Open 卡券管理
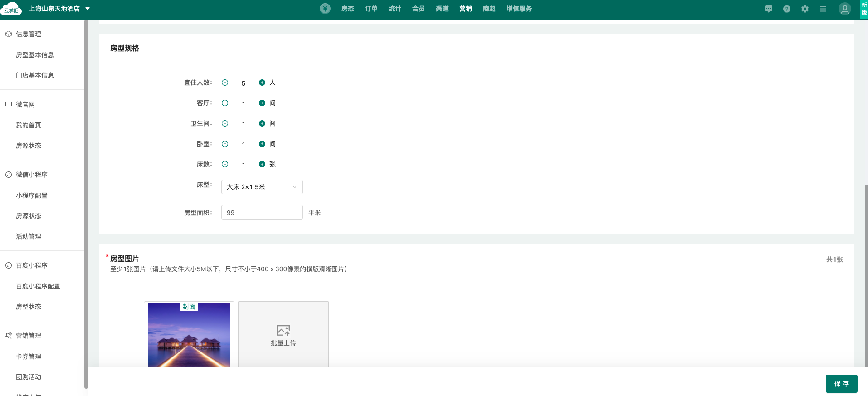Screen dimensions: 868x396 (29, 357)
